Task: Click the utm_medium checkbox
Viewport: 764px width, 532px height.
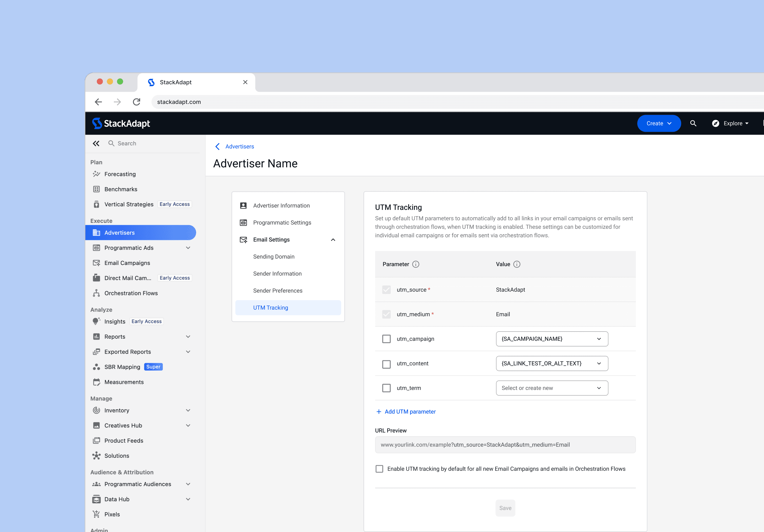Action: pyautogui.click(x=386, y=314)
